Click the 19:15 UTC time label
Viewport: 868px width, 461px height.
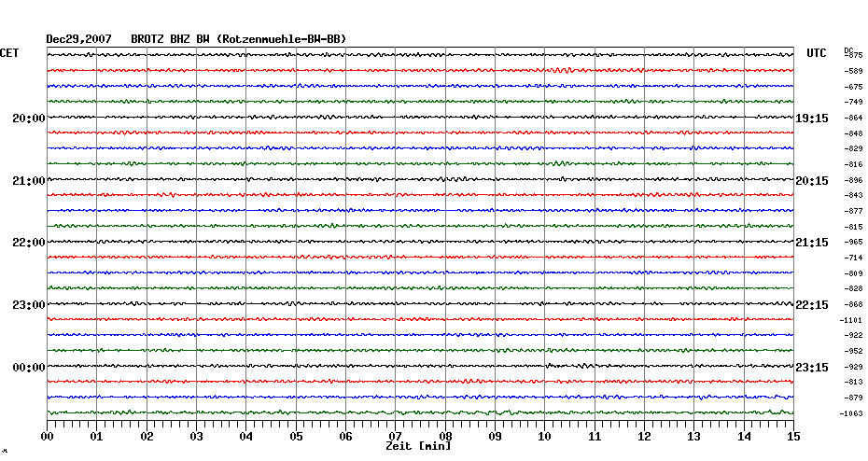pyautogui.click(x=812, y=119)
